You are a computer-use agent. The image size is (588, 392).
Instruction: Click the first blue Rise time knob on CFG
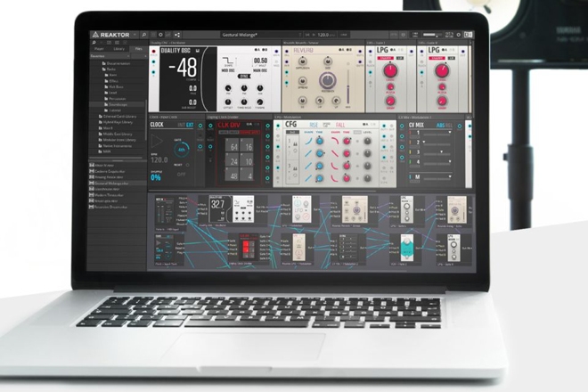click(320, 141)
